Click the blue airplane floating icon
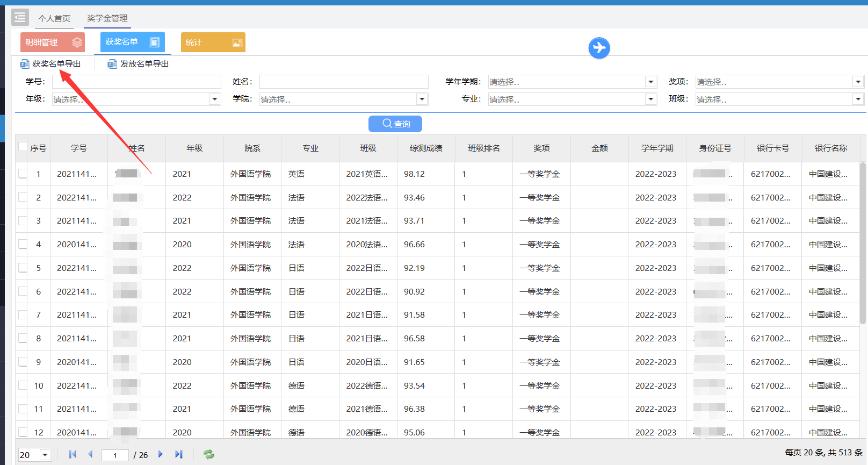This screenshot has width=868, height=465. click(599, 48)
